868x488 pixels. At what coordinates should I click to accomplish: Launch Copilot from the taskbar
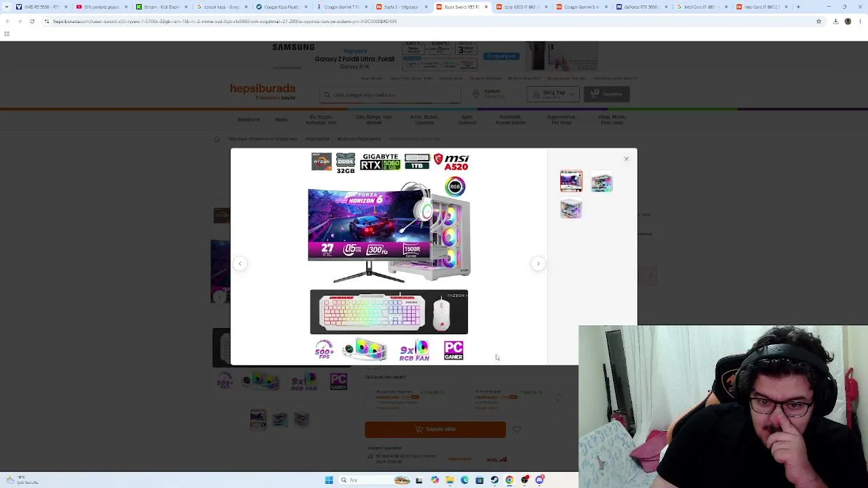coord(435,480)
